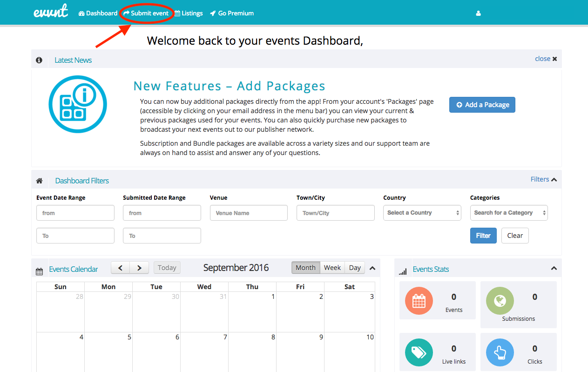Click the large New Features packages icon

78,104
